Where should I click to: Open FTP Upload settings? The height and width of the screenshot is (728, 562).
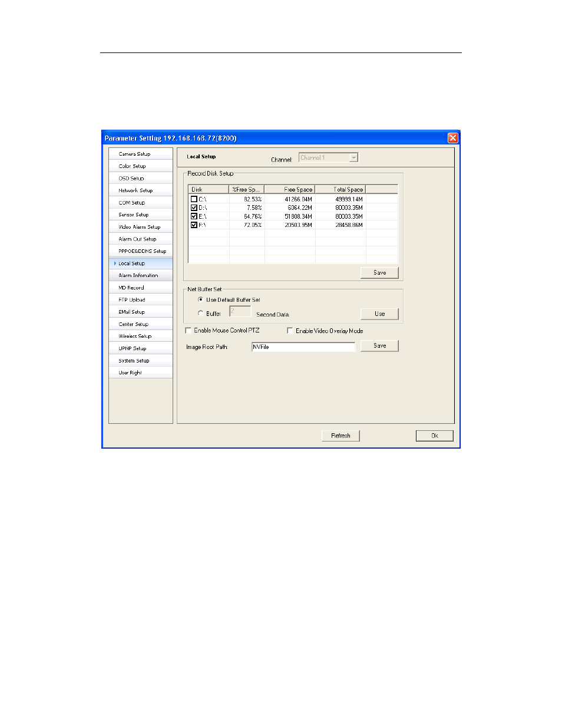(141, 300)
